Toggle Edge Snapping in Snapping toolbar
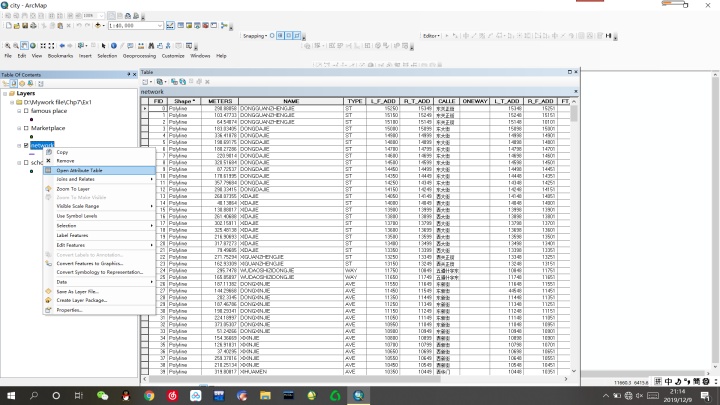Viewport: 720px width, 405px height. (297, 36)
